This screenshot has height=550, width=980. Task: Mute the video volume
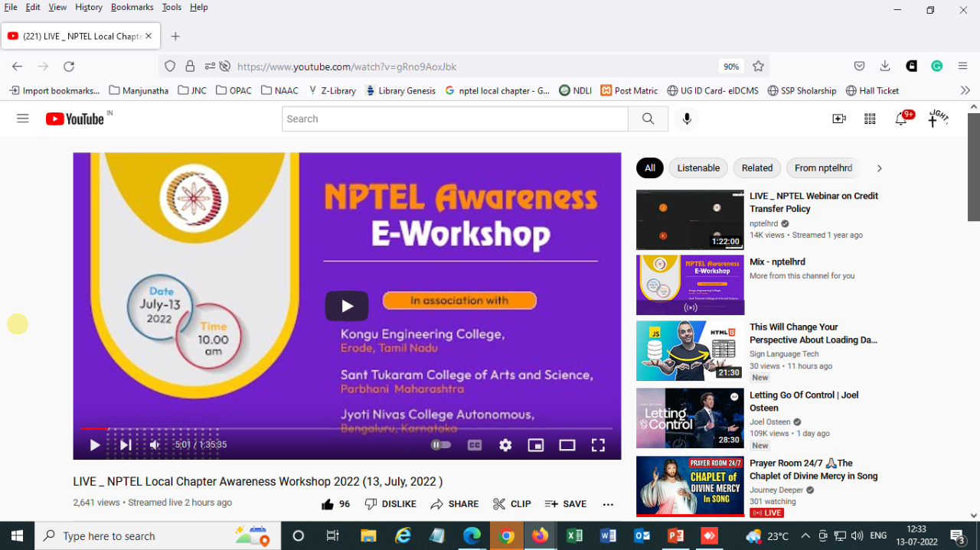click(x=155, y=445)
